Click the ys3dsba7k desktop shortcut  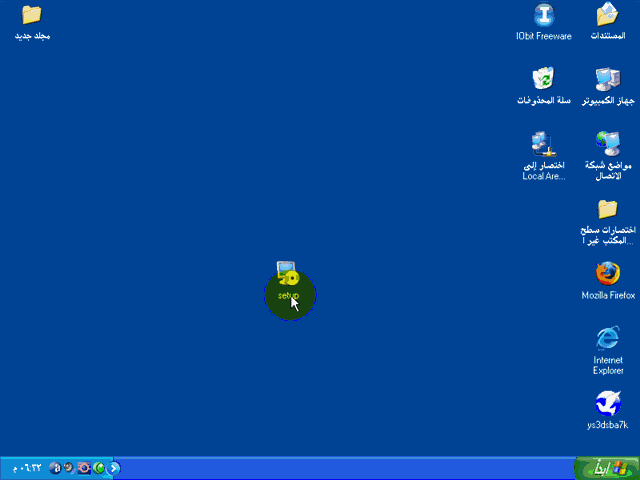click(608, 403)
